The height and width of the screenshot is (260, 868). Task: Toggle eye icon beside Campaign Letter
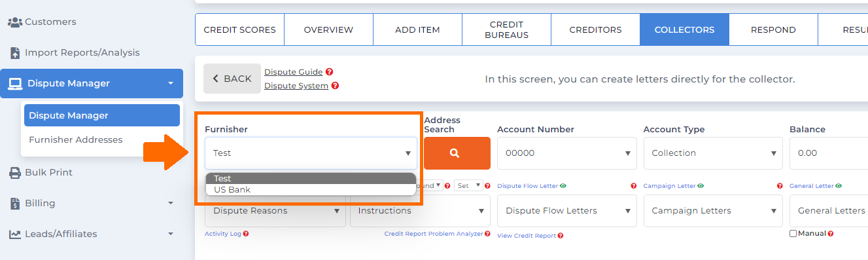click(x=701, y=186)
